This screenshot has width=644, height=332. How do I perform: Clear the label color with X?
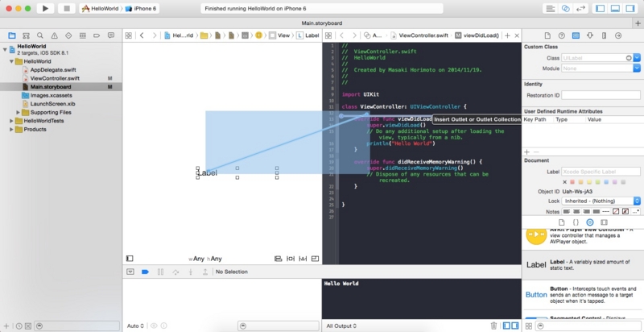point(565,182)
